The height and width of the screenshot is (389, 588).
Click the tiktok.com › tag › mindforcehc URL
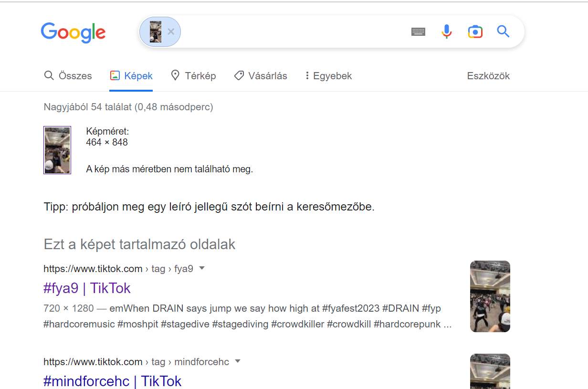point(136,362)
